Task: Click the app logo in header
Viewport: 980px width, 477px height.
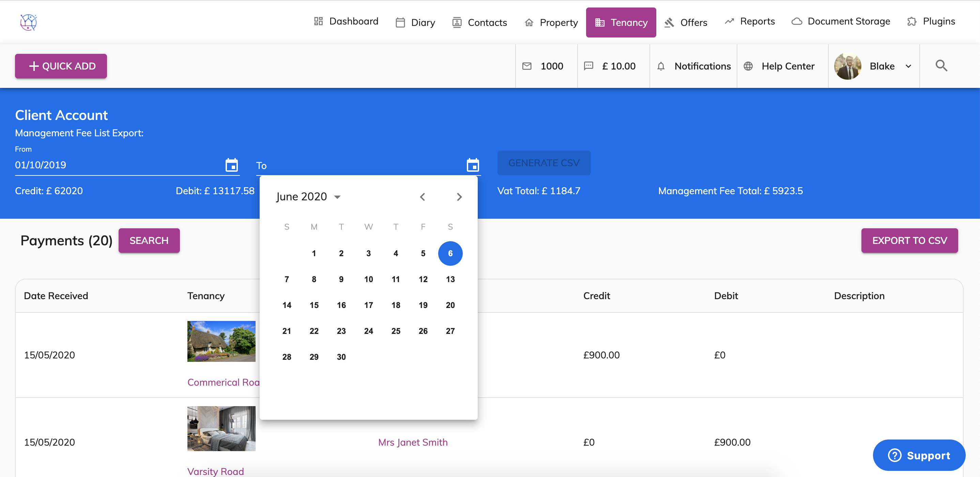Action: 29,22
